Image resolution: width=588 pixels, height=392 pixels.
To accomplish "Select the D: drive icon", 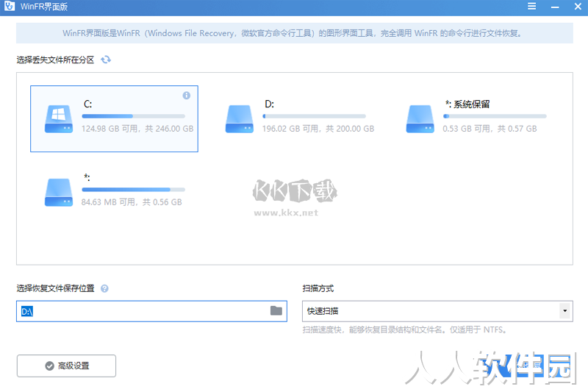I will (x=240, y=118).
